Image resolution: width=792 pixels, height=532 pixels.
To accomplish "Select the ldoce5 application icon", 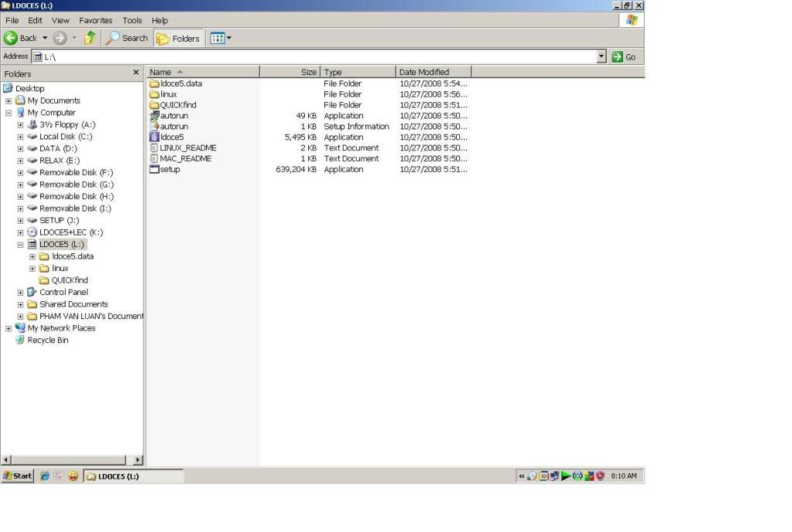I will 154,137.
